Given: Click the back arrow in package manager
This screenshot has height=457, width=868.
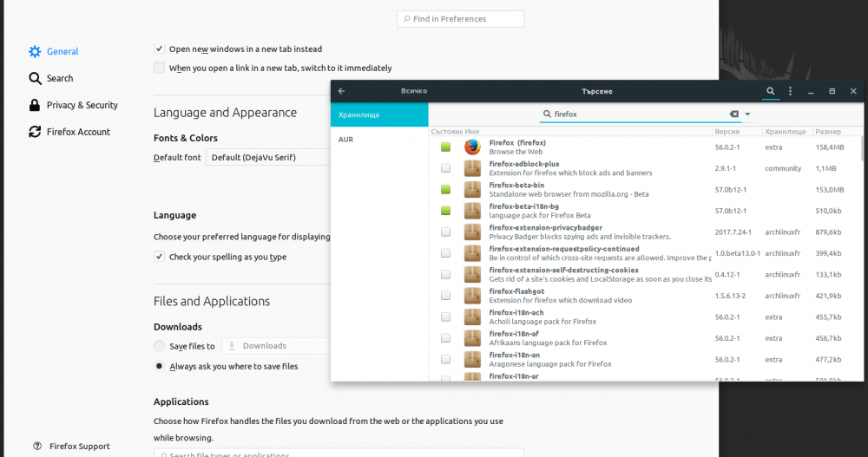Looking at the screenshot, I should pyautogui.click(x=341, y=91).
